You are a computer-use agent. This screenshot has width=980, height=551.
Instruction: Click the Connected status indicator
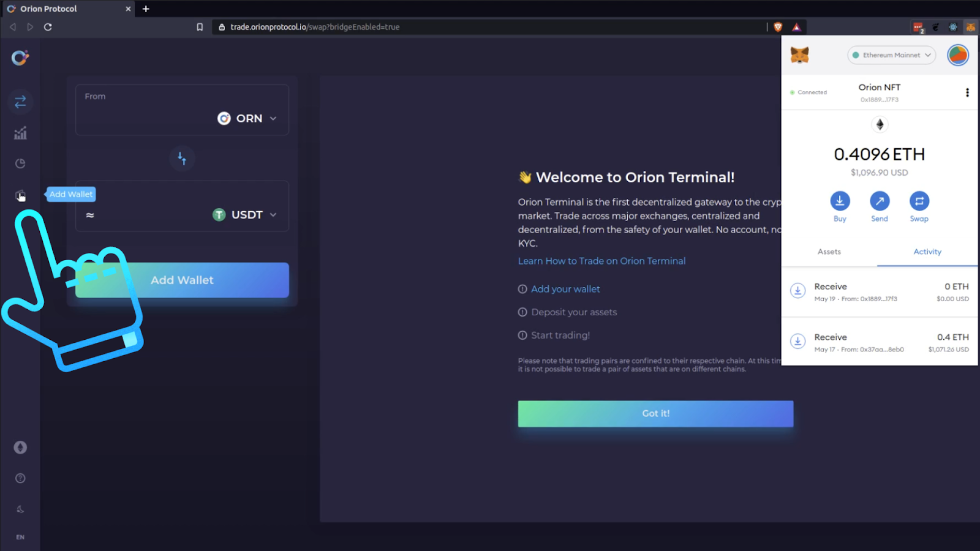[809, 92]
